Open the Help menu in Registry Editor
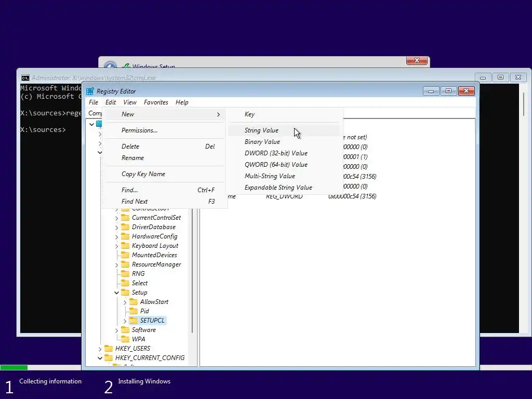This screenshot has height=399, width=532. 182,102
